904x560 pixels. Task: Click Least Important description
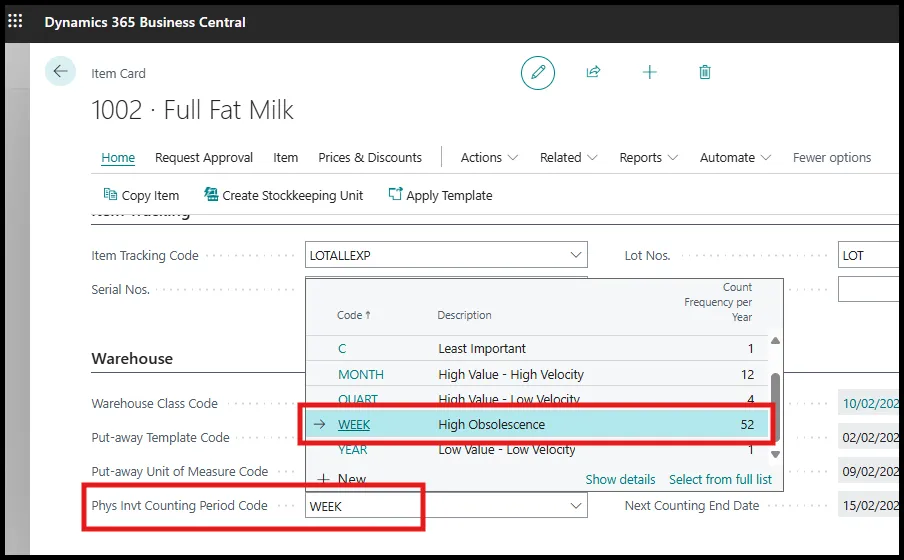pos(482,348)
